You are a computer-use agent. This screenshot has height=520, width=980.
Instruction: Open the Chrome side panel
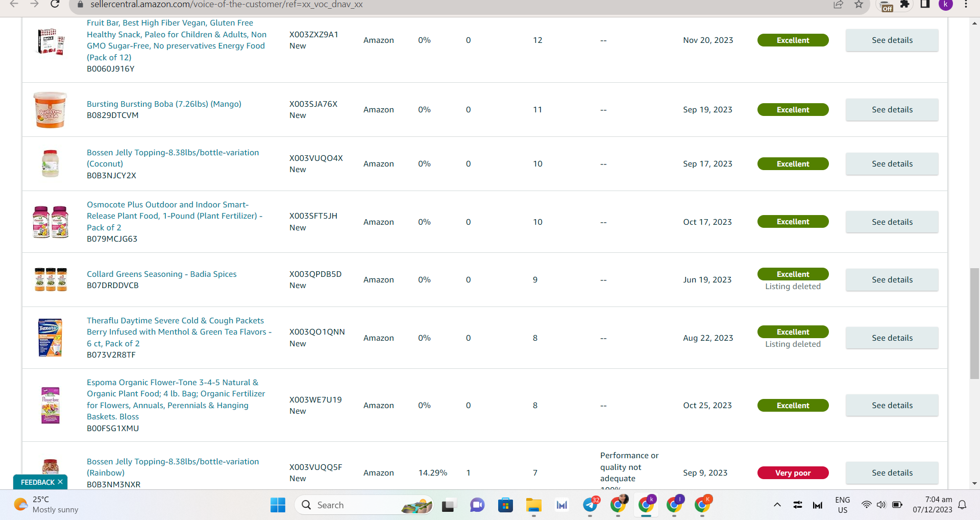pyautogui.click(x=925, y=5)
